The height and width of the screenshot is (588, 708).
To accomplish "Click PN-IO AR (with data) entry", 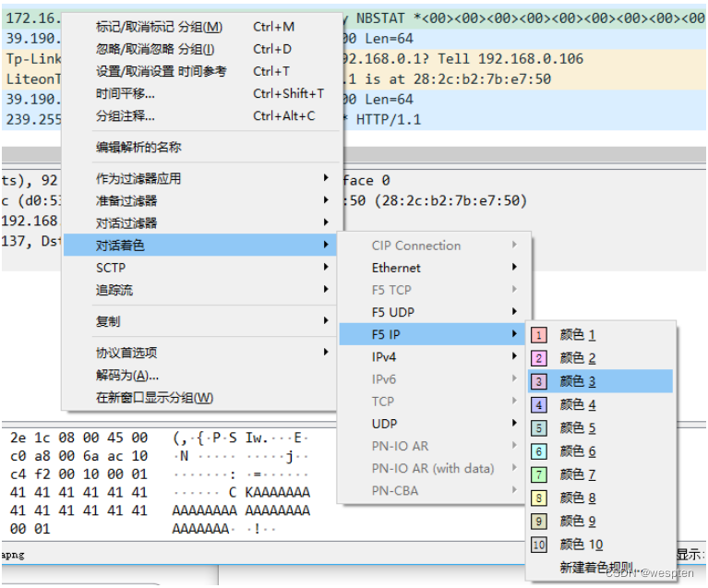I will (x=434, y=468).
